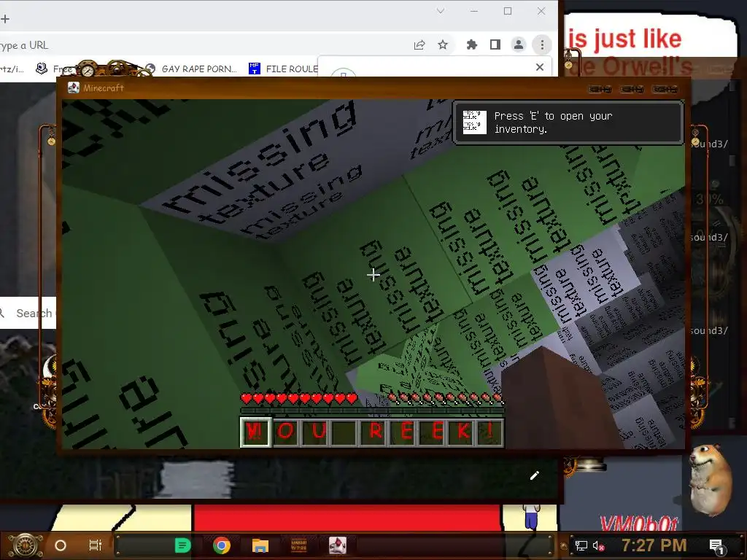Open Chrome Extensions puzzle menu
Viewport: 747px width, 560px height.
click(x=471, y=44)
